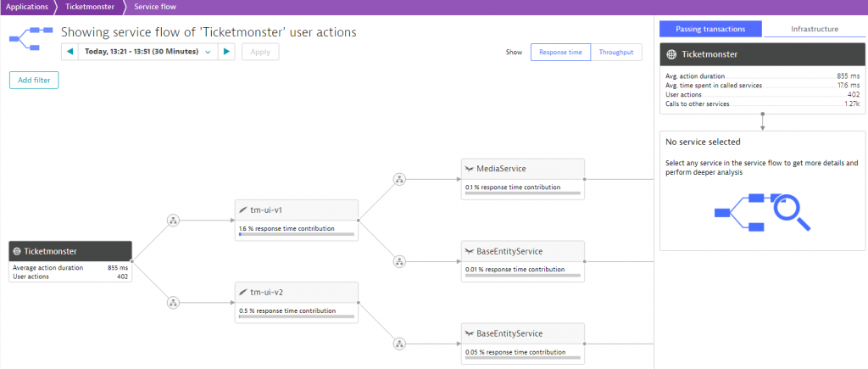Click the load balancer icon before tm-ui-v1
This screenshot has height=369, width=868.
click(173, 221)
